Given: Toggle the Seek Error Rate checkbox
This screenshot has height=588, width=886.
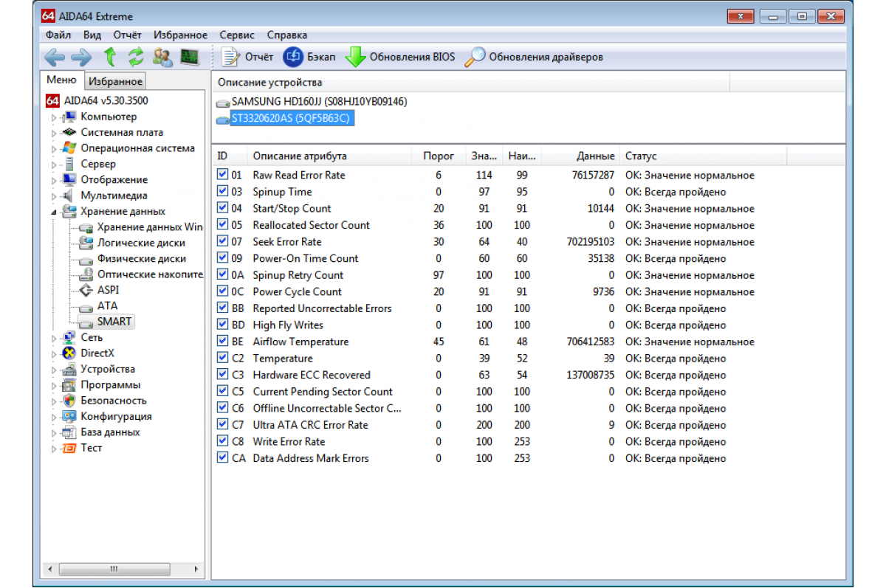Looking at the screenshot, I should [x=222, y=241].
